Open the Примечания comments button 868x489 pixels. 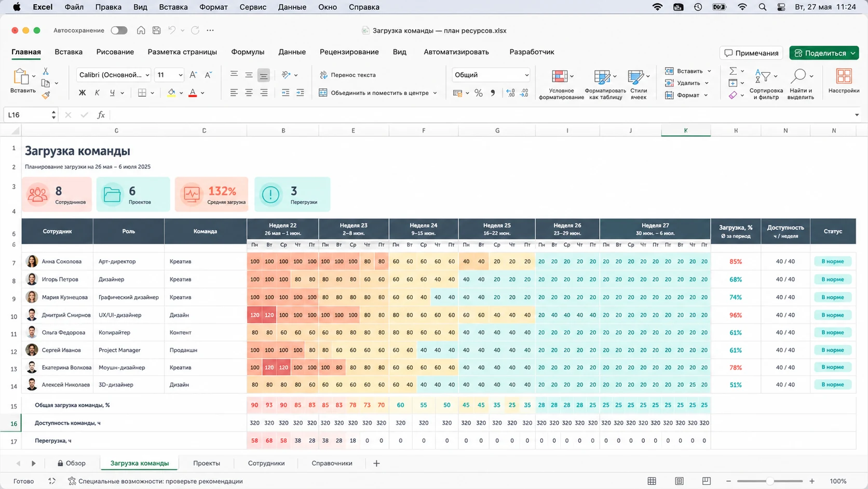click(x=751, y=53)
